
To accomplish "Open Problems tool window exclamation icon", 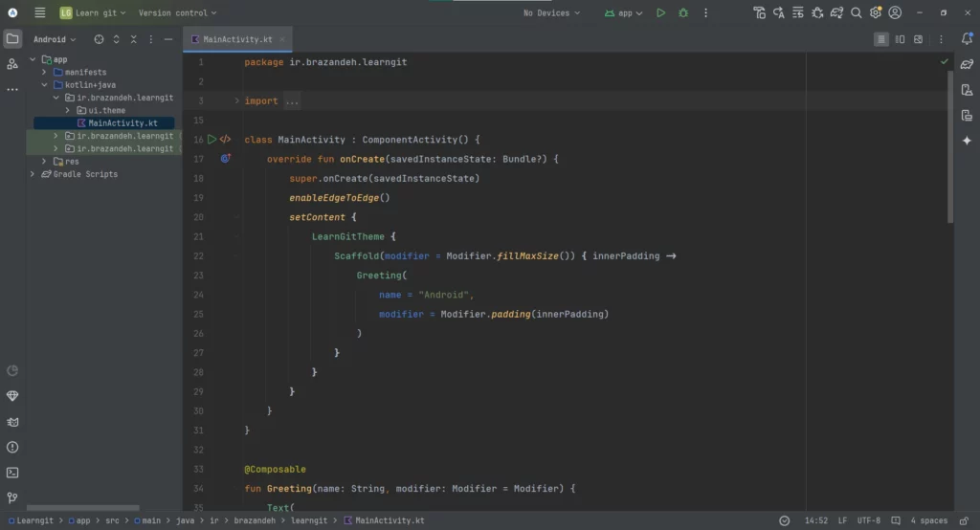I will click(x=12, y=447).
